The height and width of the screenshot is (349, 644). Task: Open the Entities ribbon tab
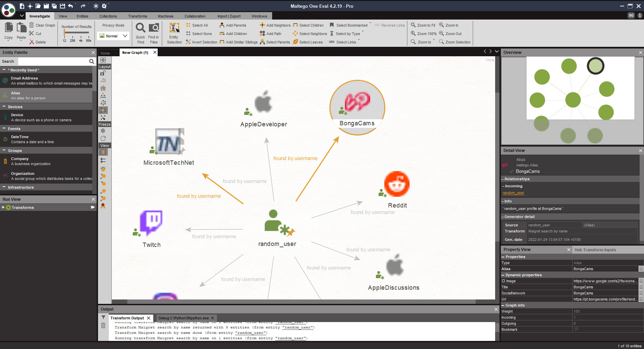click(82, 16)
